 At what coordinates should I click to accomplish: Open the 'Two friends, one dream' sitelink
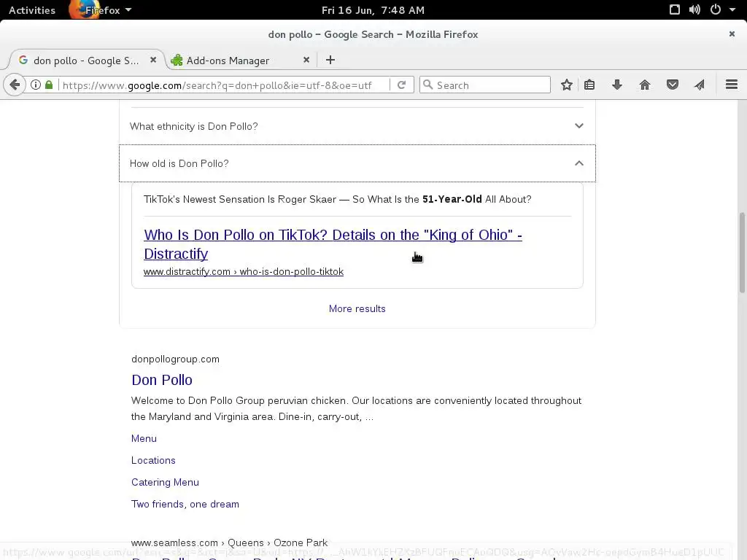pos(185,505)
